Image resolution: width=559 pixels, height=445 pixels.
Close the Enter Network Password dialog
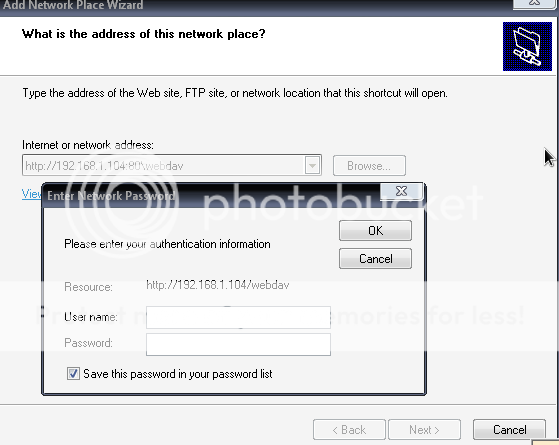(401, 191)
